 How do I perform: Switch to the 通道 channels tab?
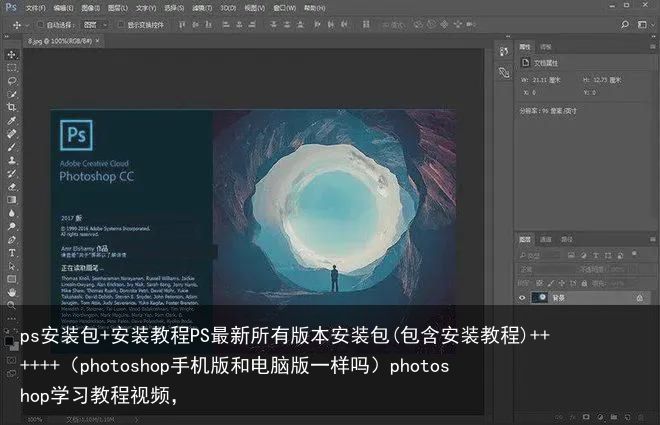546,239
